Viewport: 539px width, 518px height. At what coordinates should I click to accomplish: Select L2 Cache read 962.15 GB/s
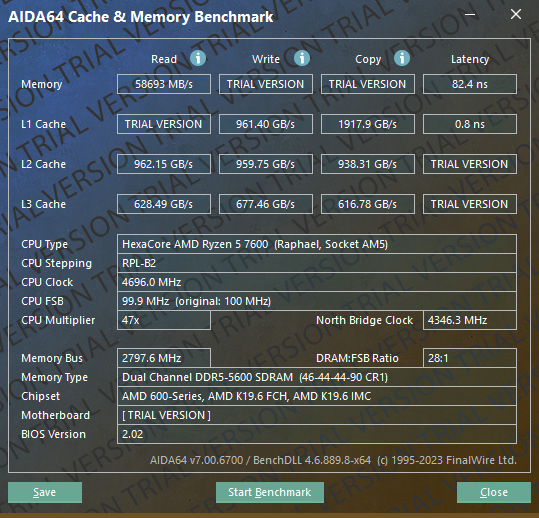click(164, 164)
